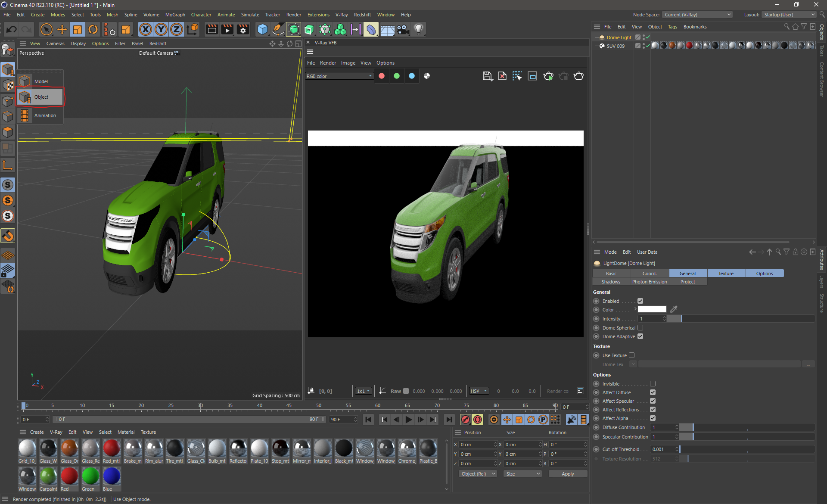Click the Light bulb icon
The height and width of the screenshot is (504, 827).
(419, 29)
